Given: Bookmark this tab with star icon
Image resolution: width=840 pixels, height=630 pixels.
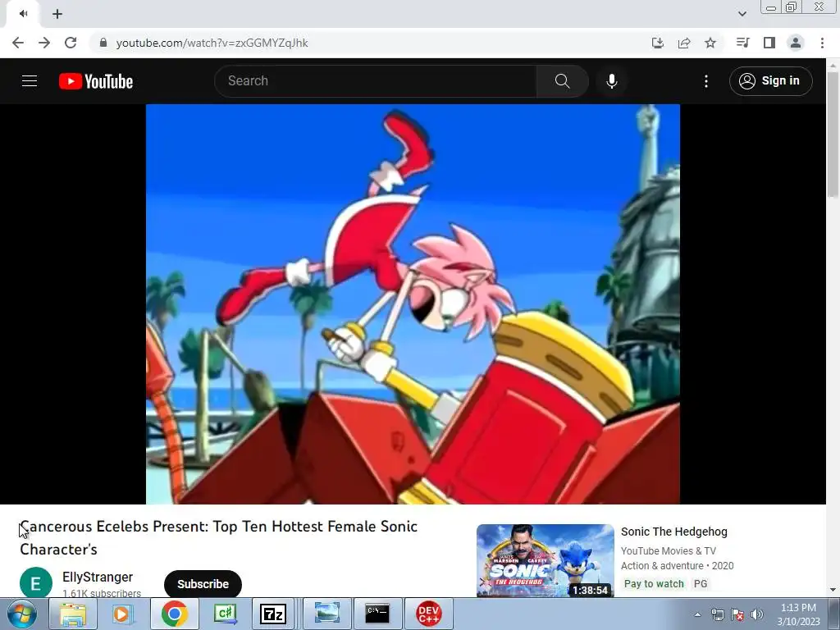Looking at the screenshot, I should tap(710, 43).
